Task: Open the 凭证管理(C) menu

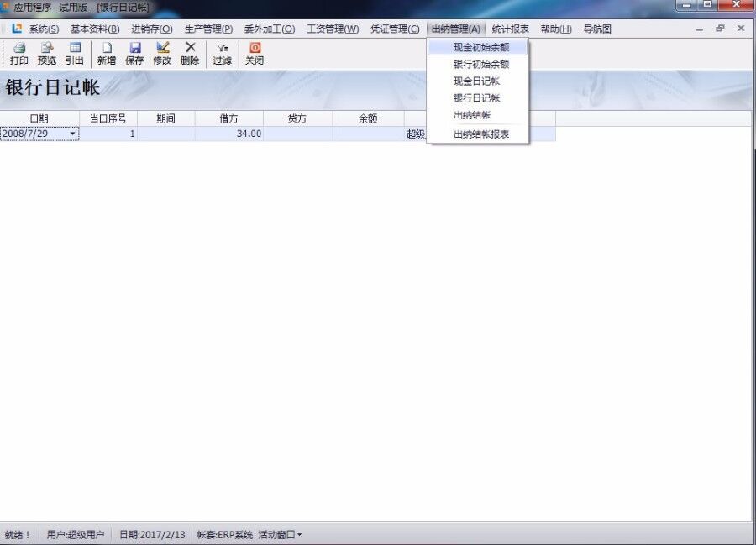Action: (x=395, y=29)
